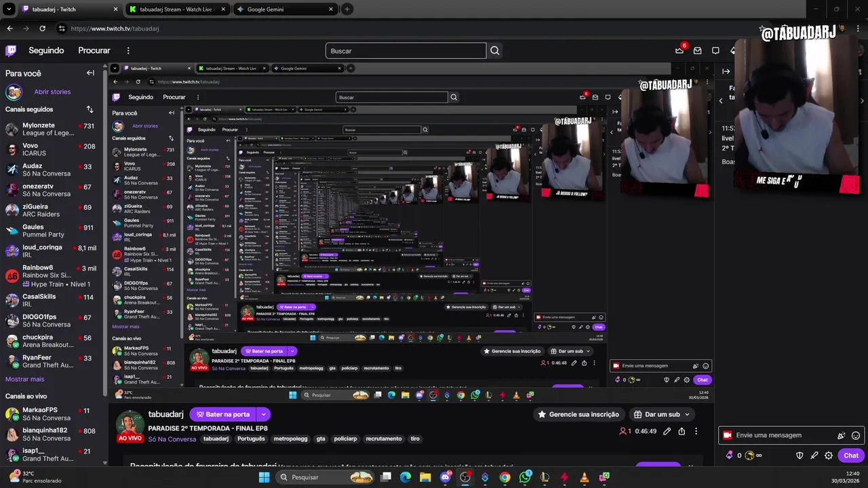Viewport: 868px width, 488px height.
Task: Open Google Chrome in the taskbar
Action: (505, 477)
